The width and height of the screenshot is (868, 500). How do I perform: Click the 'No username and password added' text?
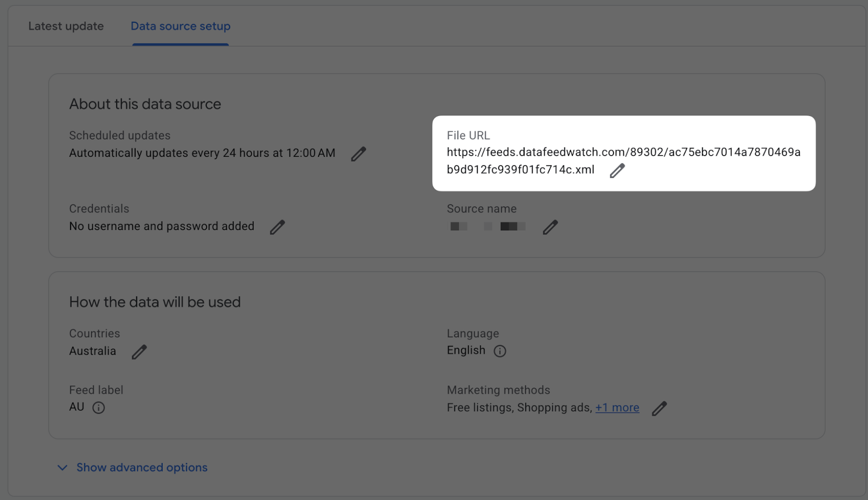click(162, 226)
